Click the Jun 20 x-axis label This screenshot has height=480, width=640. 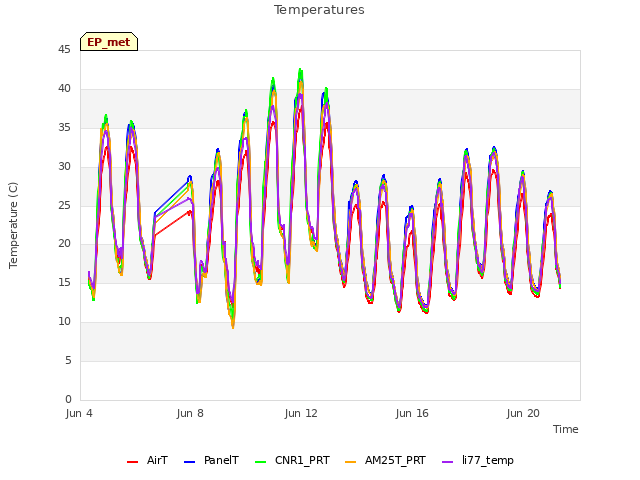point(523,413)
